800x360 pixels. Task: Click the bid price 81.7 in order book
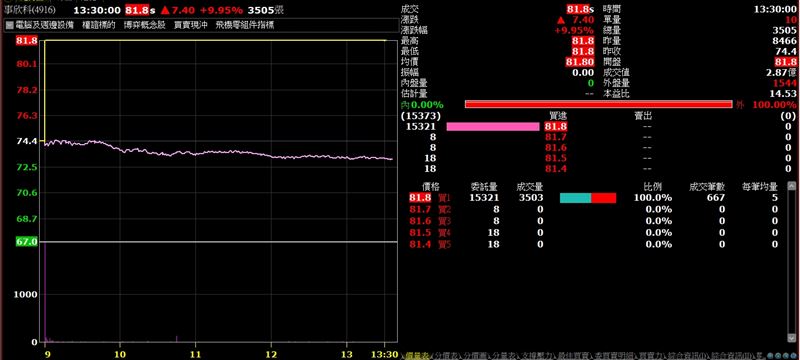point(556,137)
